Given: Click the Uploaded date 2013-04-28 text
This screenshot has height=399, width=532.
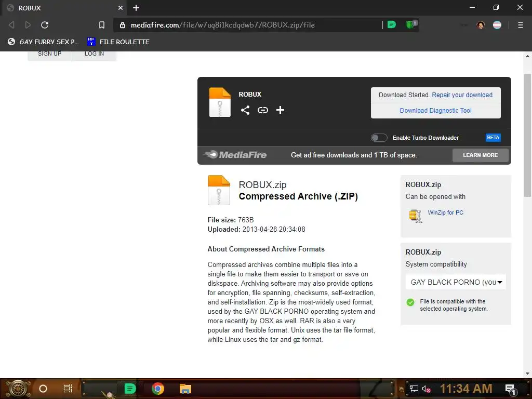Looking at the screenshot, I should pos(257,229).
